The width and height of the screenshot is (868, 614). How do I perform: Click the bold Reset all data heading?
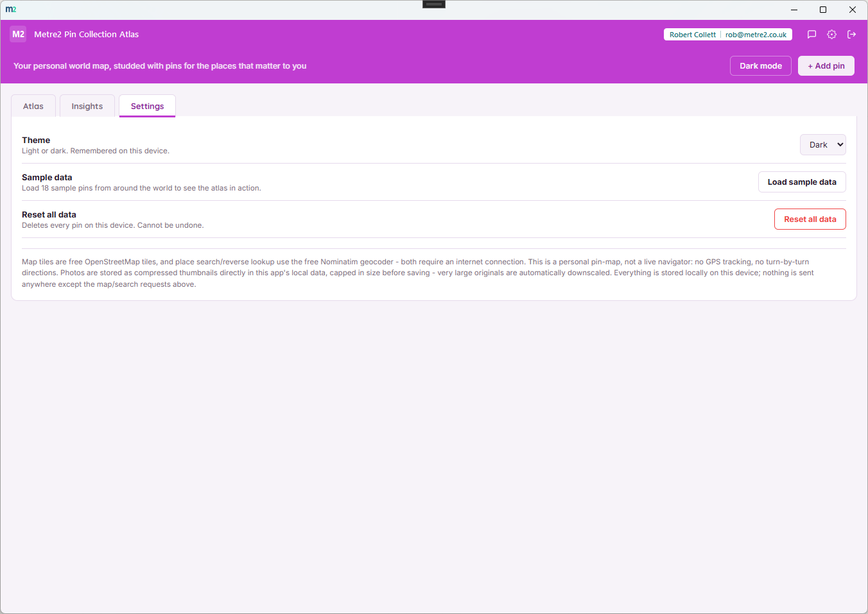pyautogui.click(x=49, y=215)
